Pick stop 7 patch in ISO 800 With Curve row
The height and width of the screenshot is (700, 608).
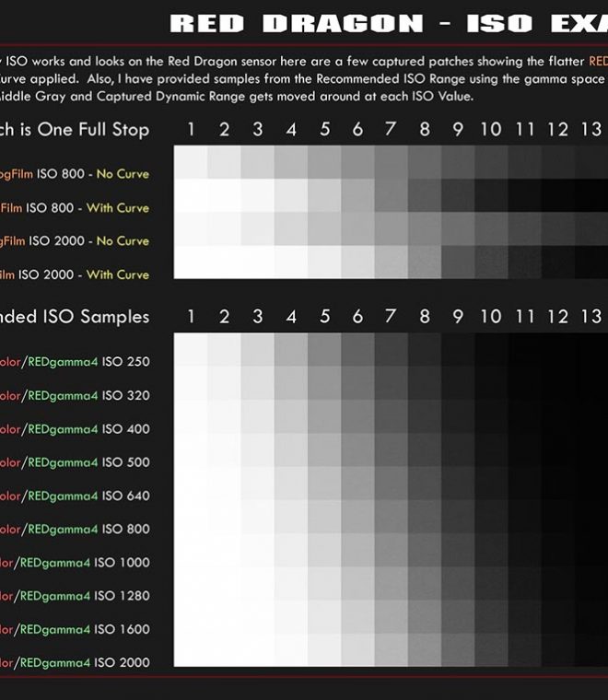click(x=391, y=195)
